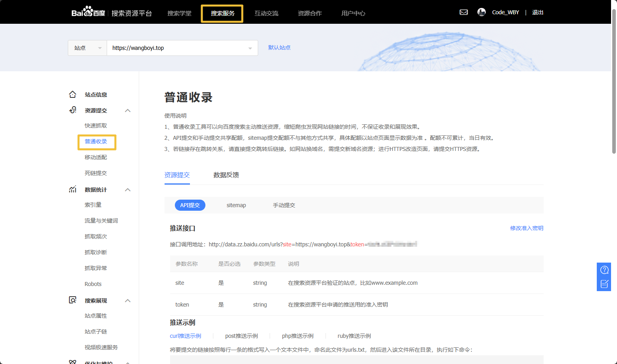Click the 修改准入密钥 link
This screenshot has width=617, height=364.
pos(527,228)
